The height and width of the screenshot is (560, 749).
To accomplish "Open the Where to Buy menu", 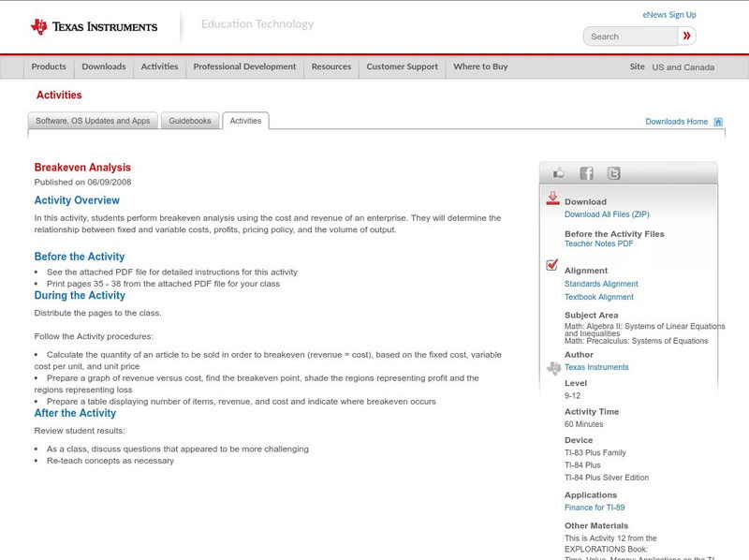I will [480, 66].
